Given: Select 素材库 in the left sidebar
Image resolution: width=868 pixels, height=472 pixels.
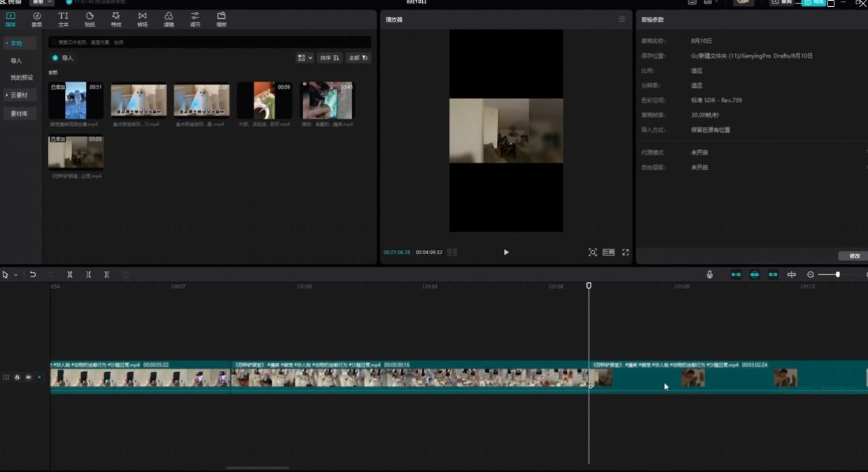Looking at the screenshot, I should point(19,113).
